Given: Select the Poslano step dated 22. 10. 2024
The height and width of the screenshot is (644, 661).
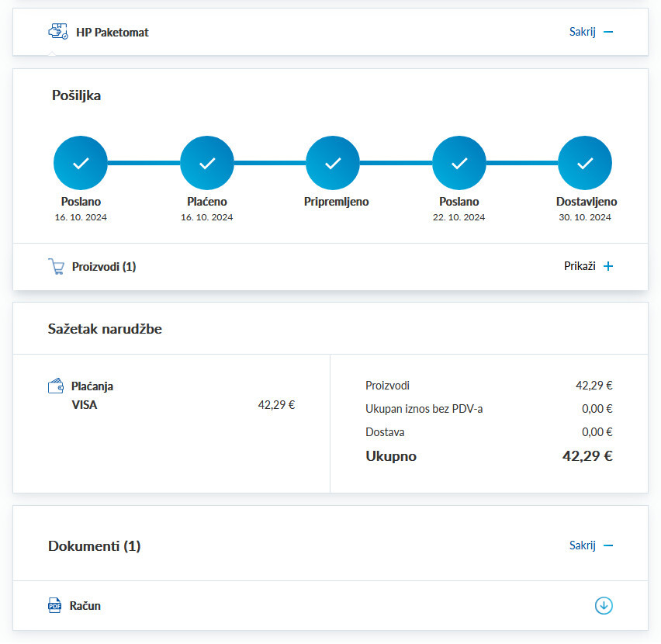Looking at the screenshot, I should click(459, 163).
